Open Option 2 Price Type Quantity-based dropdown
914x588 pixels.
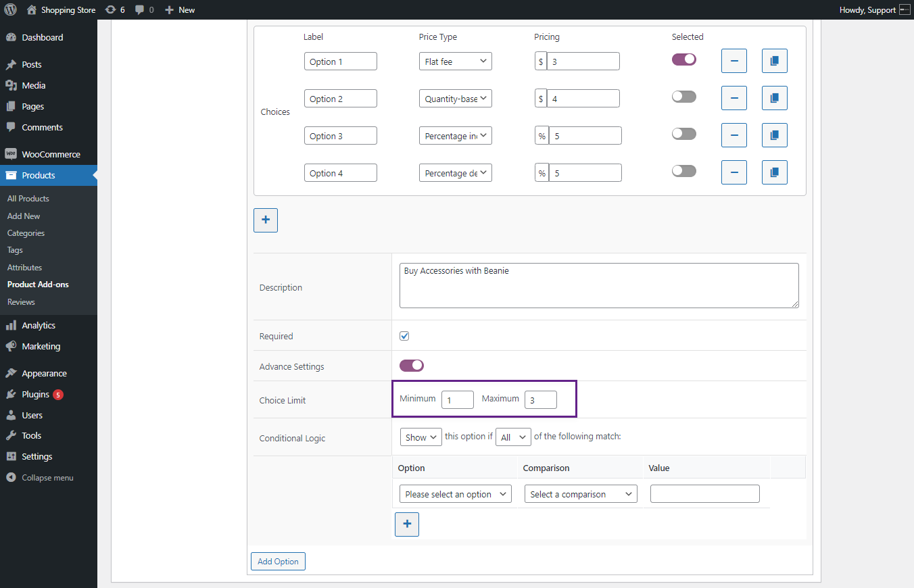456,99
